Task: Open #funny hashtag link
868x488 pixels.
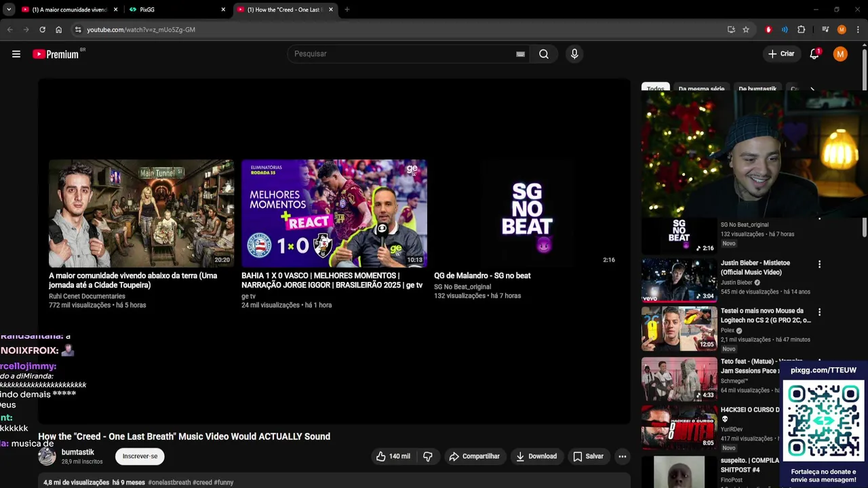Action: [x=224, y=483]
